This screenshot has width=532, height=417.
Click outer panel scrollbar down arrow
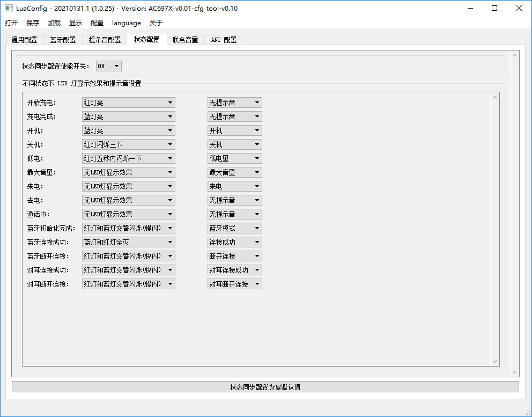click(514, 372)
